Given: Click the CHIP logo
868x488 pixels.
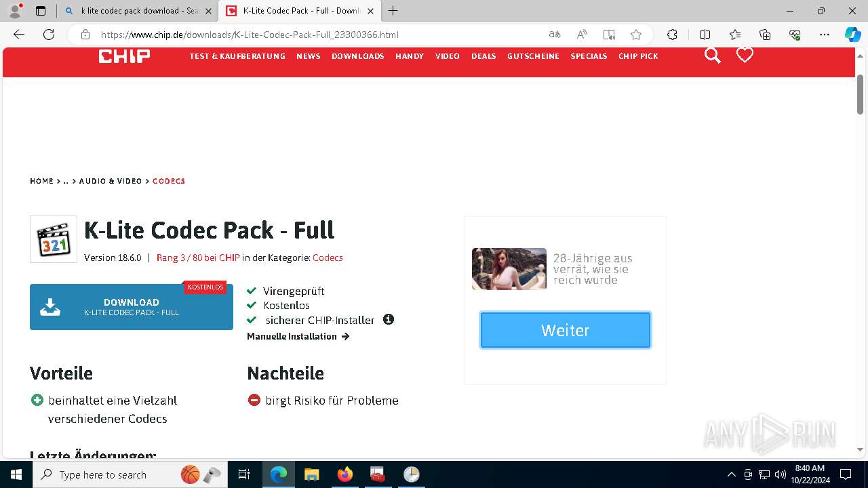Looking at the screenshot, I should [x=124, y=56].
